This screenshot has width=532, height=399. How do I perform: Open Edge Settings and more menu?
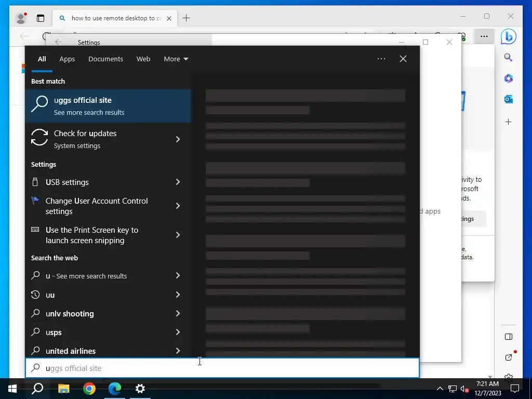[484, 36]
